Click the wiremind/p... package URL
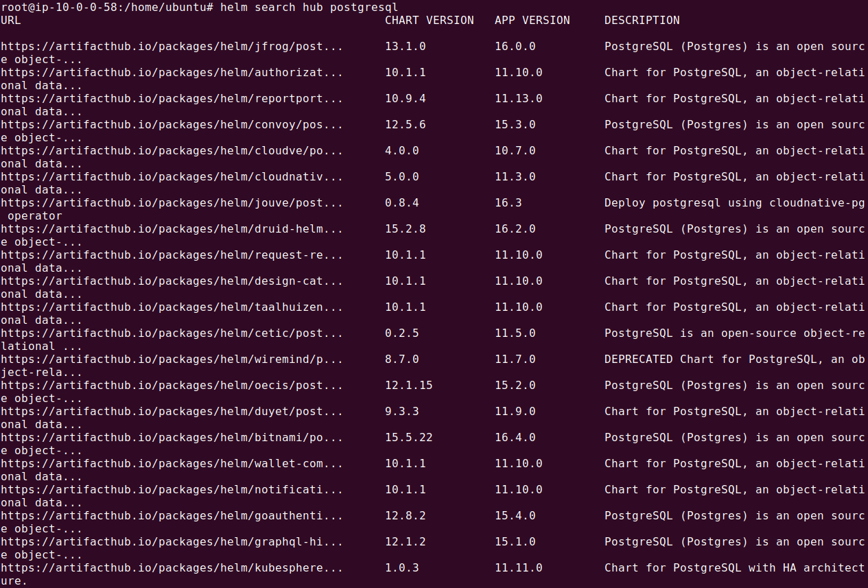 (x=172, y=360)
